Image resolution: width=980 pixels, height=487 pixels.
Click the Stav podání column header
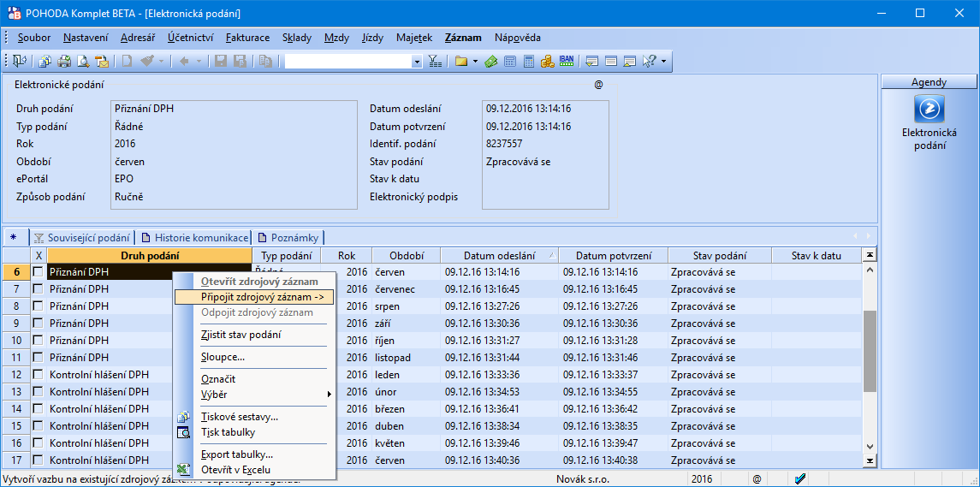coord(719,255)
